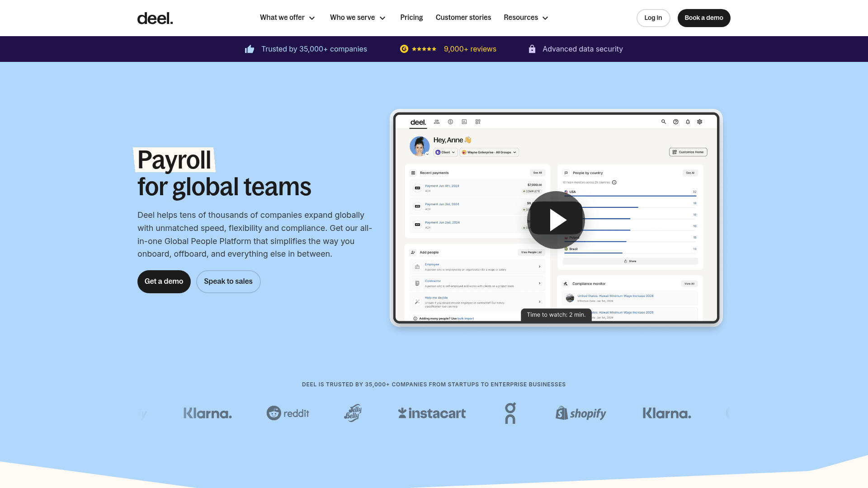Expand the Employee option chevron

[x=540, y=267]
